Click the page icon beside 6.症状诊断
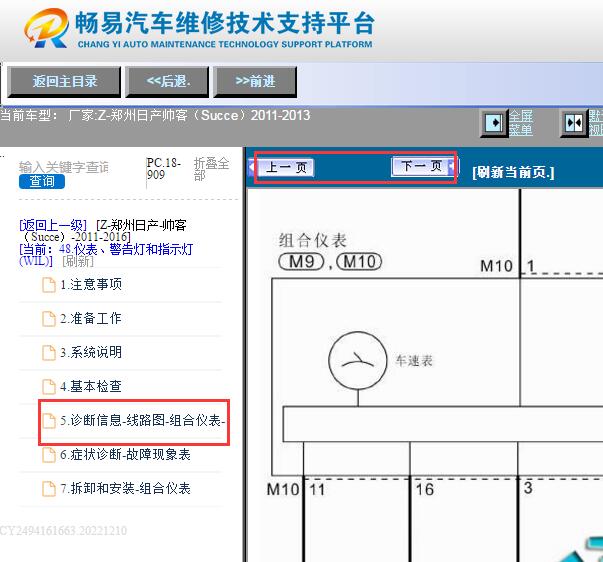The width and height of the screenshot is (603, 562). tap(48, 455)
